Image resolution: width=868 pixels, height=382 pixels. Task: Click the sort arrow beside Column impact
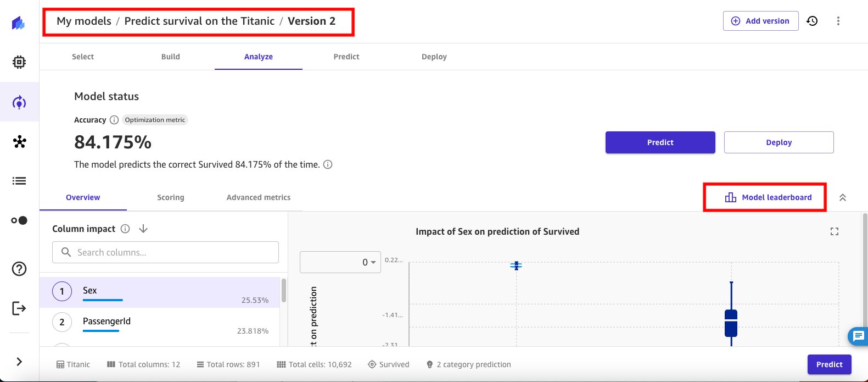(143, 229)
